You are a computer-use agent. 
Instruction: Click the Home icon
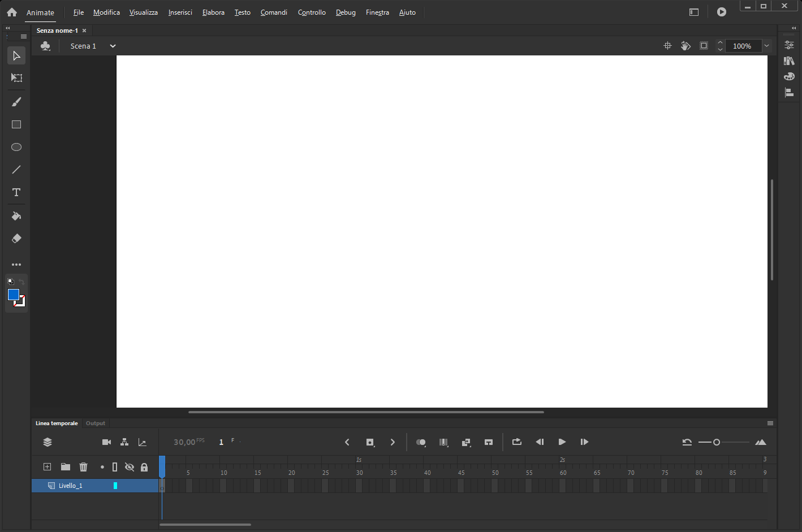(12, 12)
